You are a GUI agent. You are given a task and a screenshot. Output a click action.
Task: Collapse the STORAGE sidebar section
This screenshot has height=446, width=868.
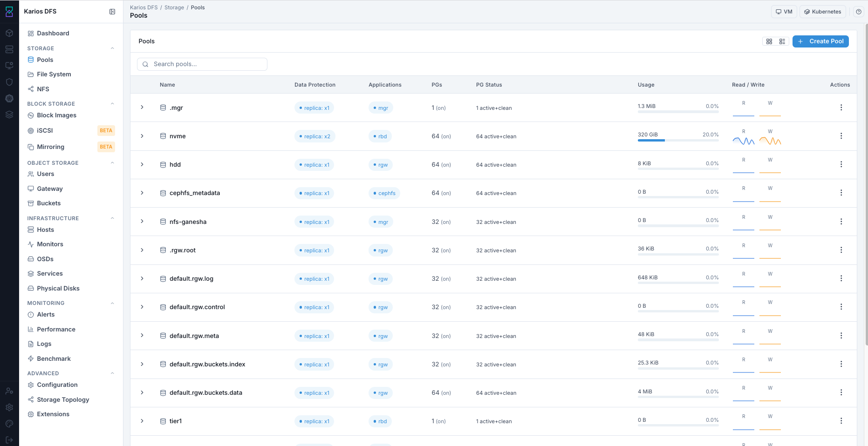112,48
